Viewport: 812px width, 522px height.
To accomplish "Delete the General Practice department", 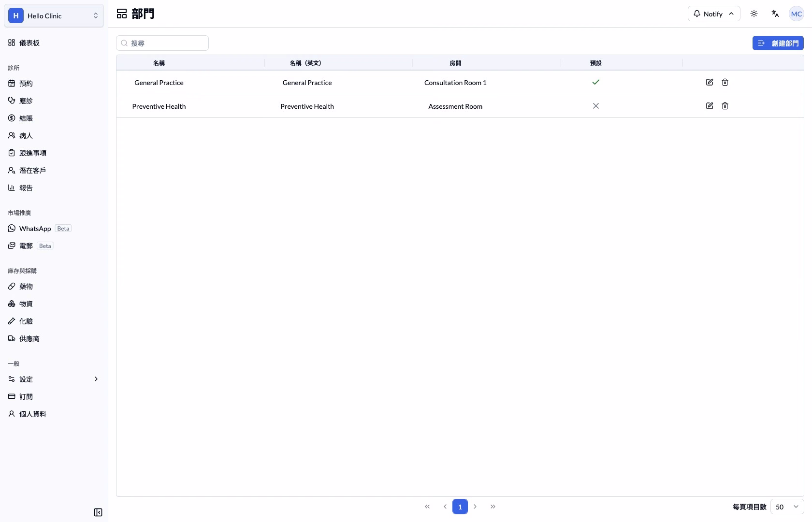I will 725,82.
